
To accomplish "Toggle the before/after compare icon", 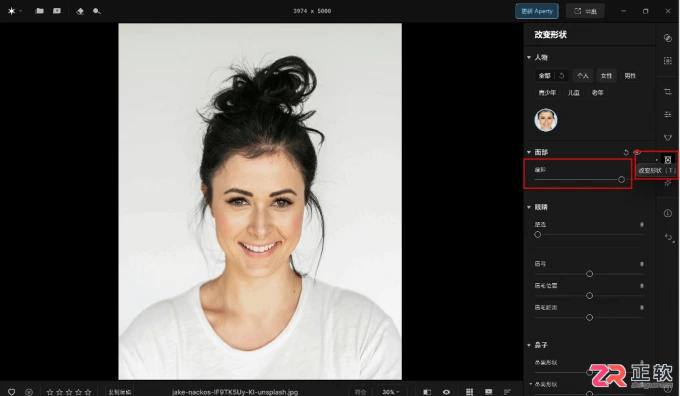I will pyautogui.click(x=427, y=392).
